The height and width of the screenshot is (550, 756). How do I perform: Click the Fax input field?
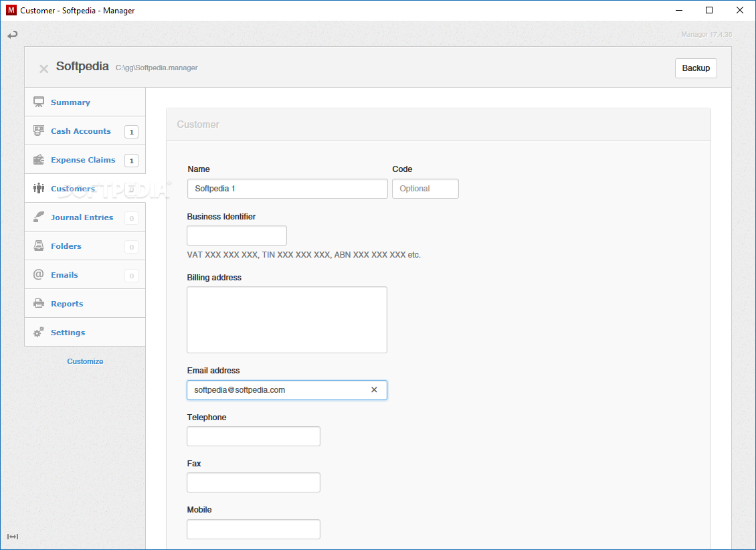tap(254, 482)
